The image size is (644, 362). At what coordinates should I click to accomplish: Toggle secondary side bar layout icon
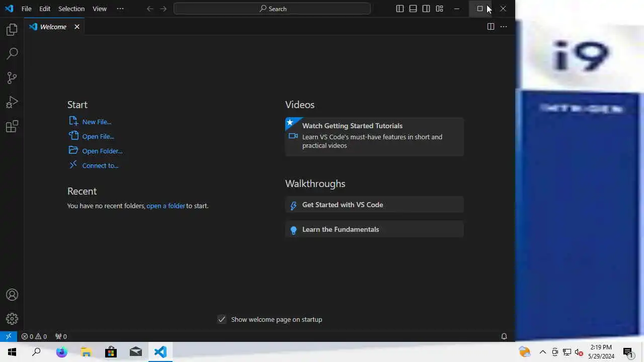426,9
